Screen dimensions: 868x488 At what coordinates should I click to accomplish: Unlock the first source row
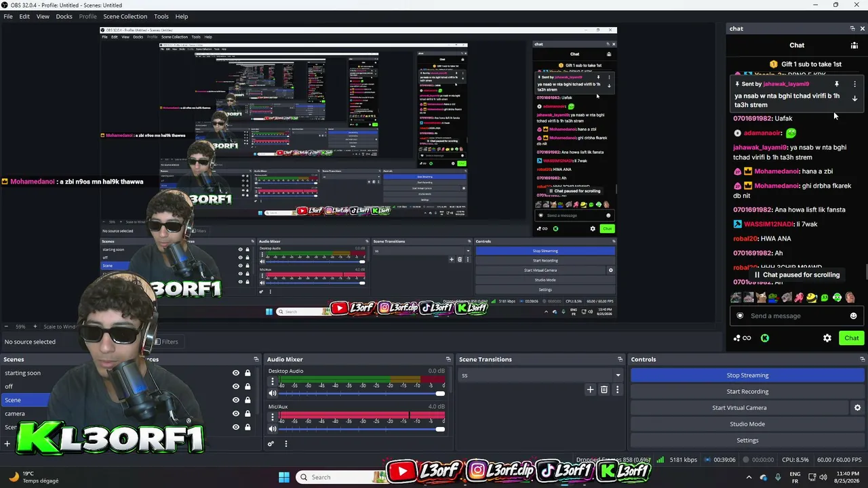pos(248,373)
